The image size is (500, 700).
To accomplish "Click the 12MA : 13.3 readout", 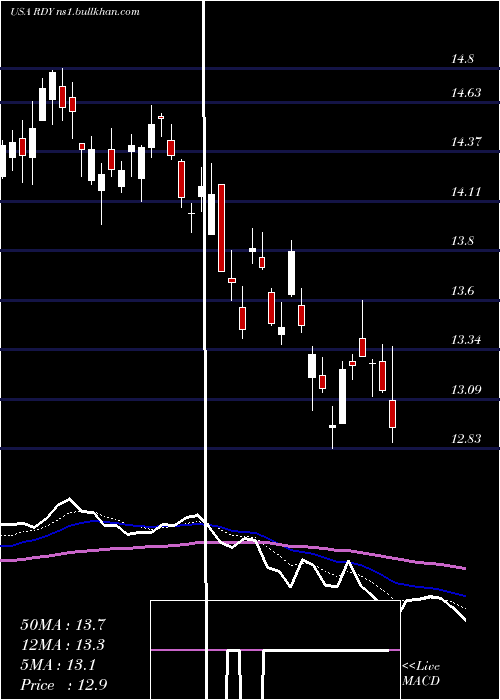I will click(x=63, y=645).
